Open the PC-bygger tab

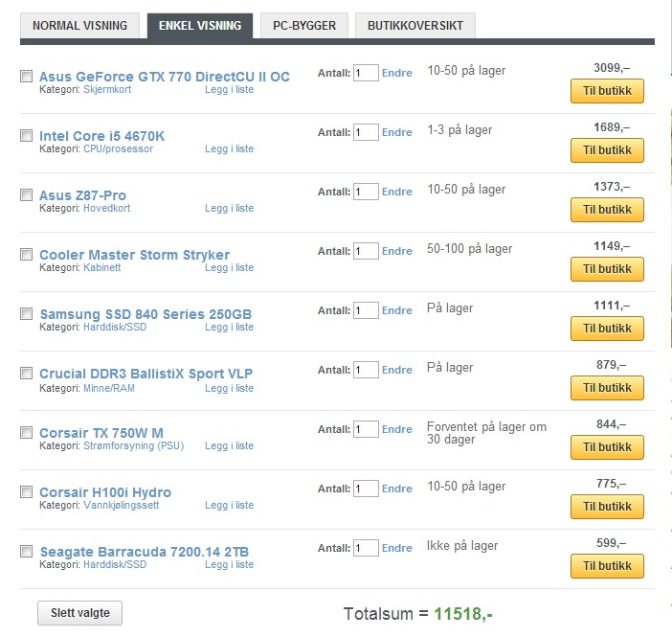304,26
